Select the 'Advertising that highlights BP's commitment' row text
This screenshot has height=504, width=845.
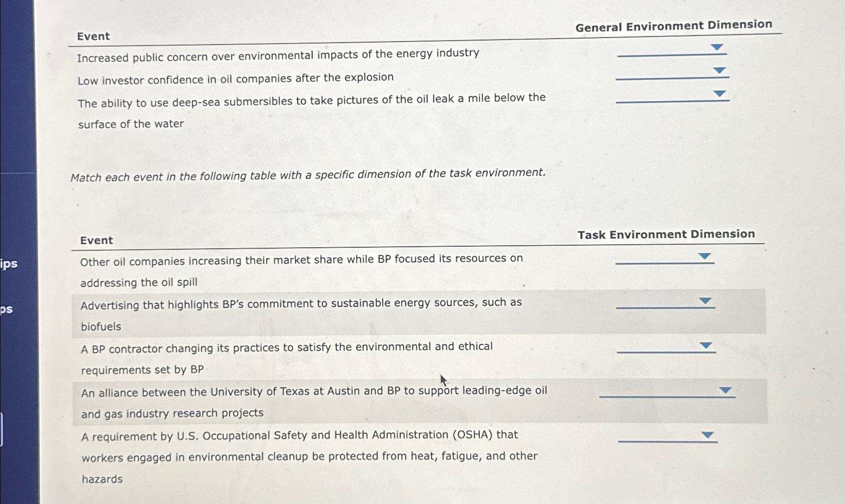point(301,314)
